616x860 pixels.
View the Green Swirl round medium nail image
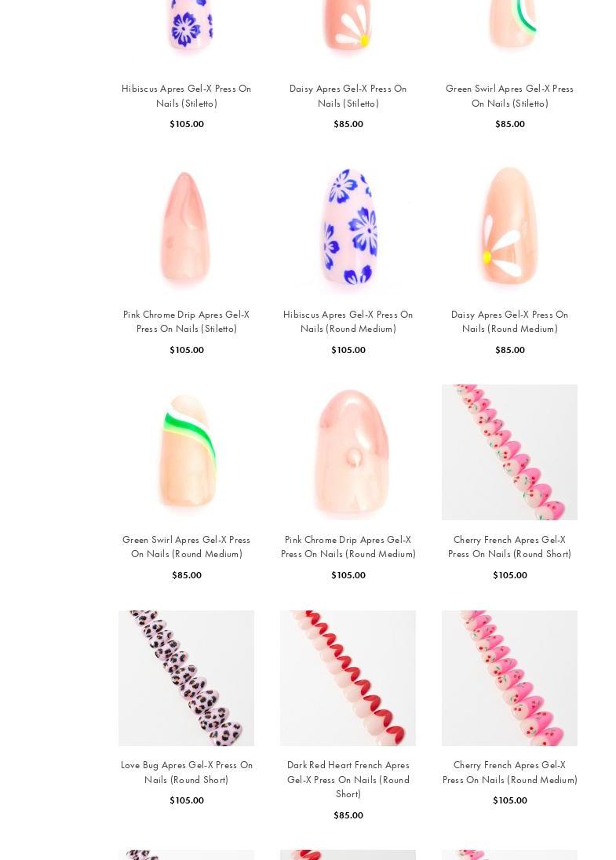tap(187, 452)
